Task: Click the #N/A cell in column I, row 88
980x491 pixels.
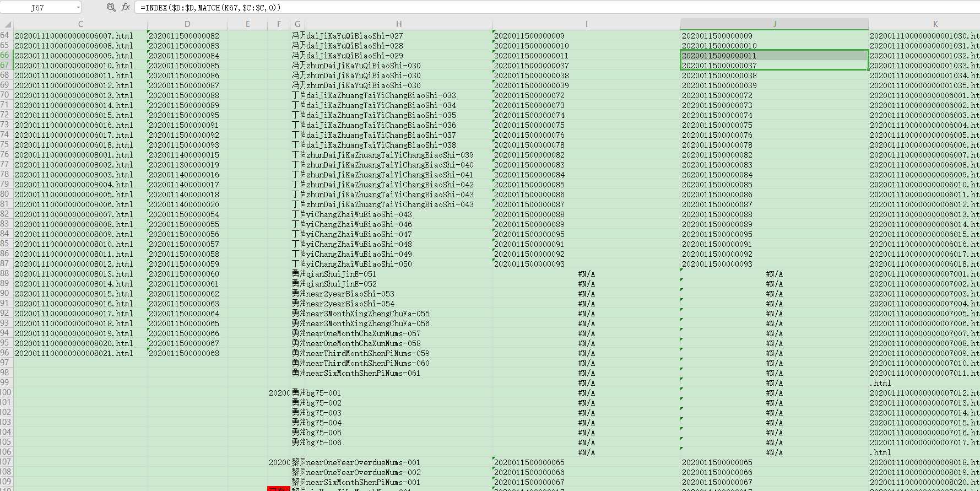Action: point(587,274)
